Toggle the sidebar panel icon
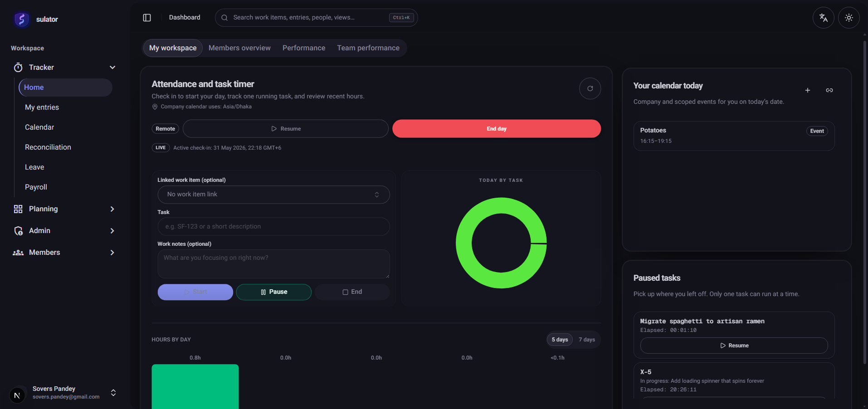This screenshot has width=868, height=409. click(x=147, y=18)
